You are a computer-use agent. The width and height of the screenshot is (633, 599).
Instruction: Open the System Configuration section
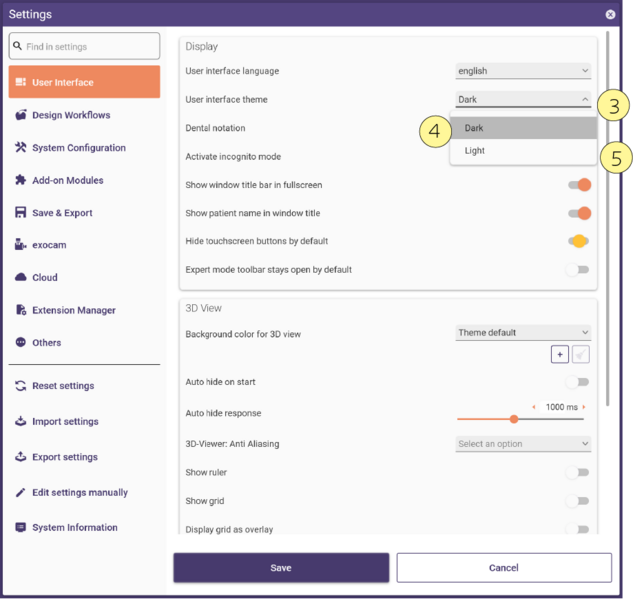point(84,147)
